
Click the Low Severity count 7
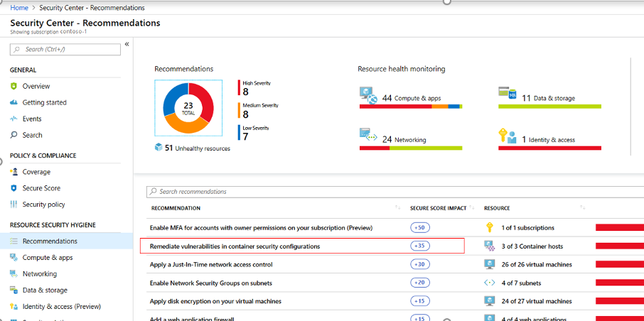click(246, 136)
